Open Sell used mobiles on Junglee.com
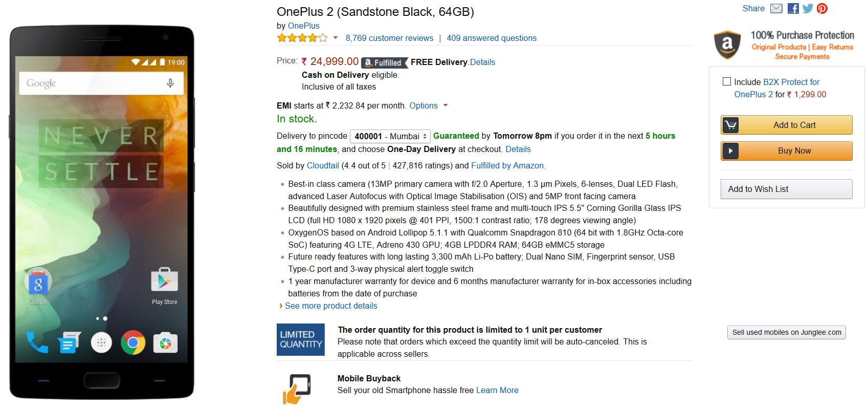The height and width of the screenshot is (410, 868). pos(786,332)
